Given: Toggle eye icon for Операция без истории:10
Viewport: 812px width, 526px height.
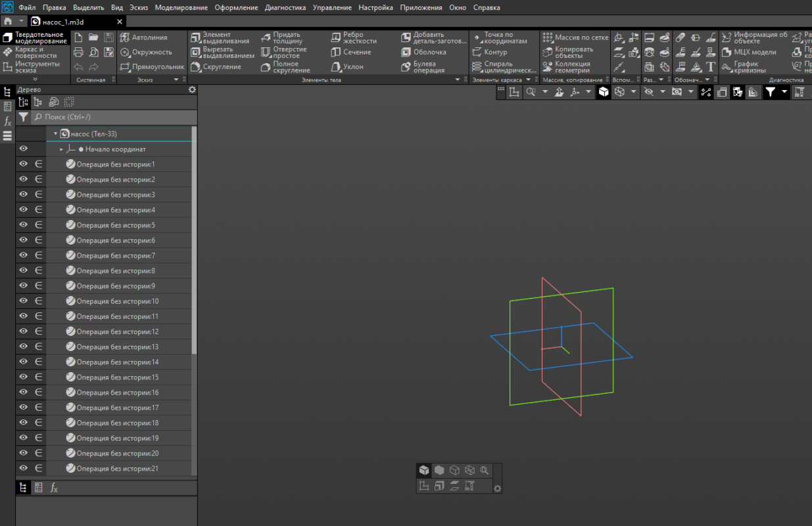Looking at the screenshot, I should (x=23, y=300).
